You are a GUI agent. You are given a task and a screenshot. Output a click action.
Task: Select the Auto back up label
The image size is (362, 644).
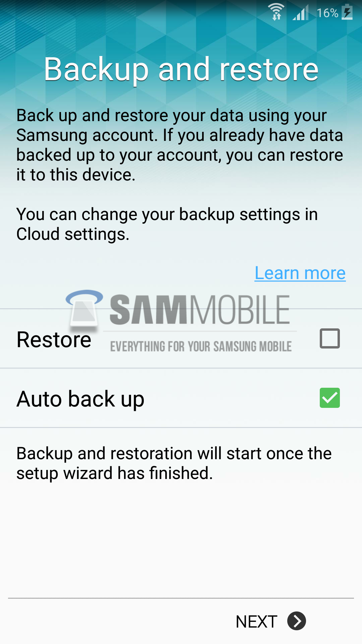pyautogui.click(x=80, y=399)
